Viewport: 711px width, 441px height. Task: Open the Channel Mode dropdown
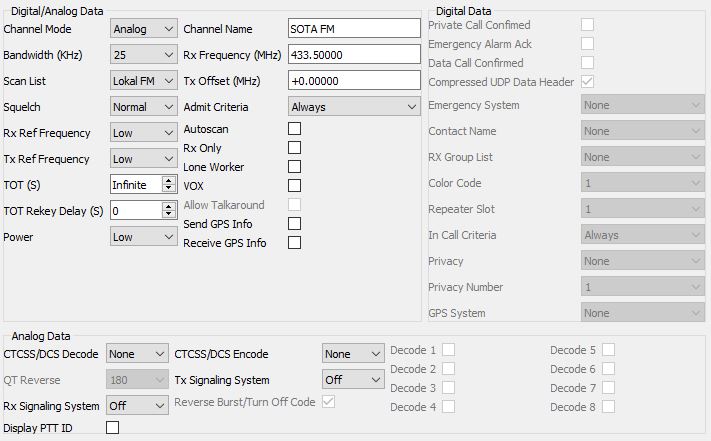coord(143,29)
